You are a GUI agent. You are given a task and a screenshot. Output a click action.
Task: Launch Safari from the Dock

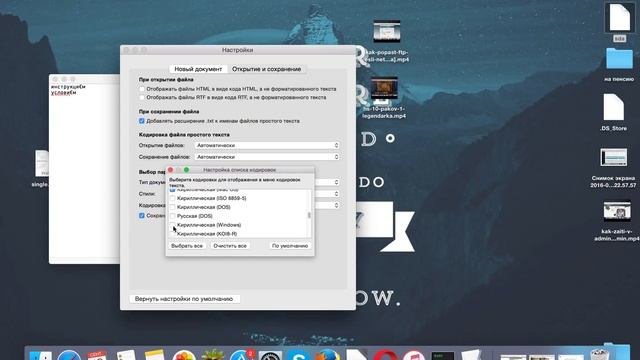(69, 356)
